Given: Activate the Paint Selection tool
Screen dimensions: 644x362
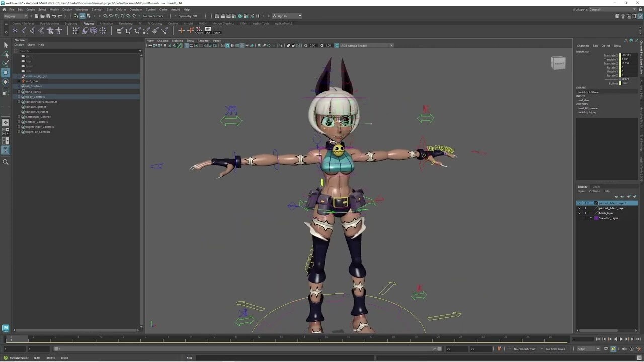Looking at the screenshot, I should tap(6, 63).
